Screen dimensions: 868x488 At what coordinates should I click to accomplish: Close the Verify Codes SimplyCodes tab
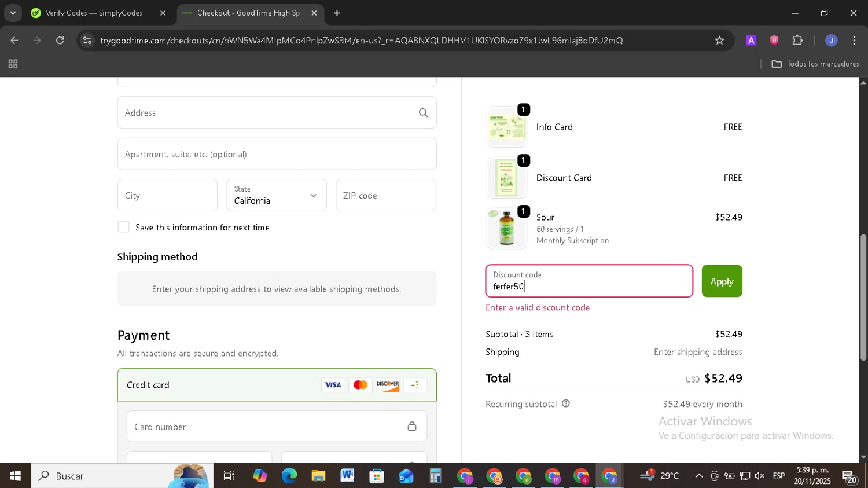(163, 13)
